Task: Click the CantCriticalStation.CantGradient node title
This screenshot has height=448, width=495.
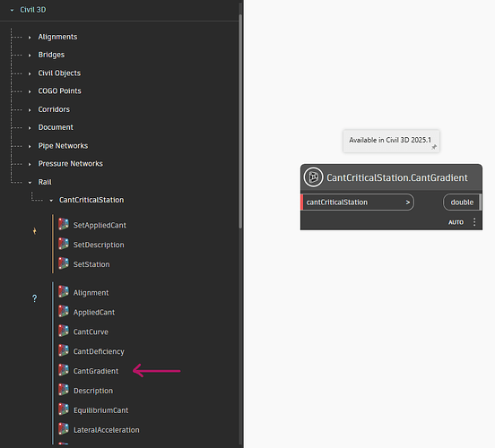Action: pos(397,177)
